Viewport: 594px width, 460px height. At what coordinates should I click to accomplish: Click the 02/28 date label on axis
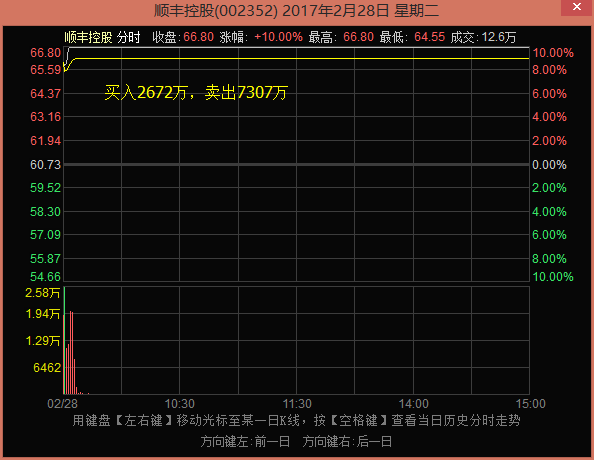click(x=62, y=404)
